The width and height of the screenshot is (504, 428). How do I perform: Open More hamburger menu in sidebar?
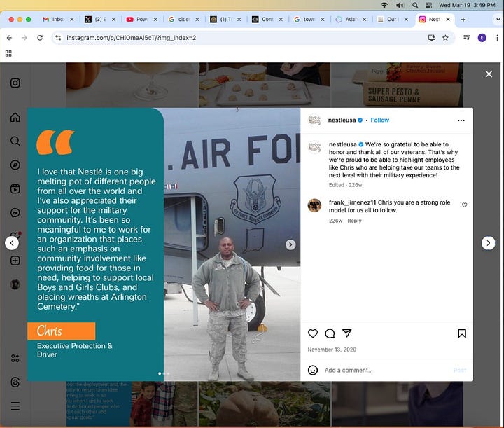point(15,406)
